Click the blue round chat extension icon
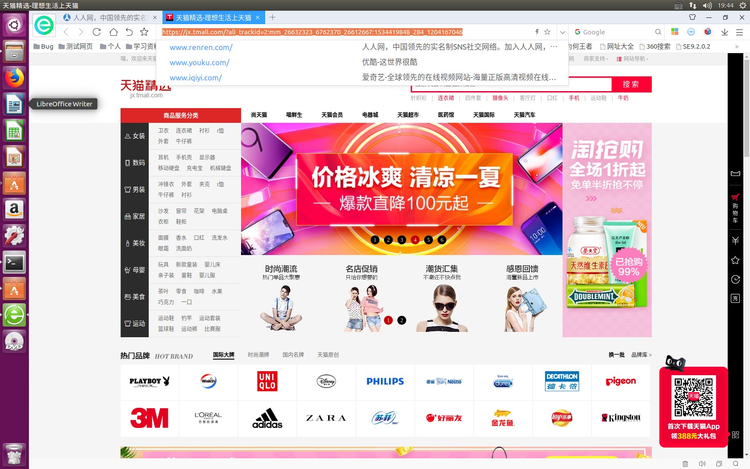The height and width of the screenshot is (469, 750). point(691,32)
